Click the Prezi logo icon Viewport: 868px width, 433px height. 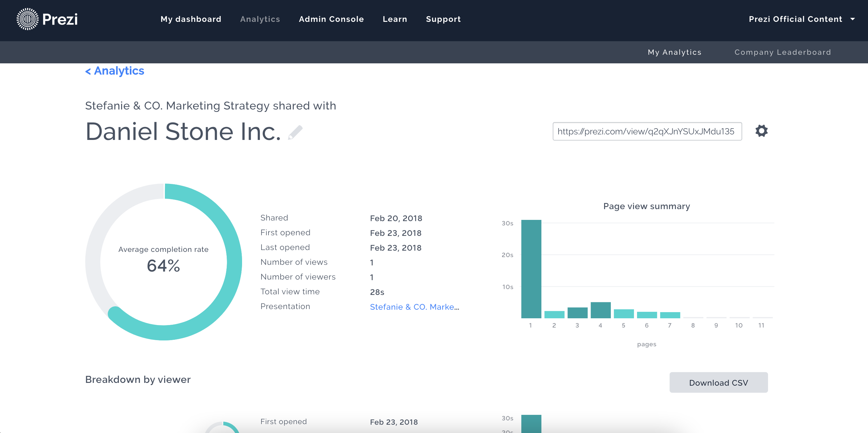[x=28, y=19]
